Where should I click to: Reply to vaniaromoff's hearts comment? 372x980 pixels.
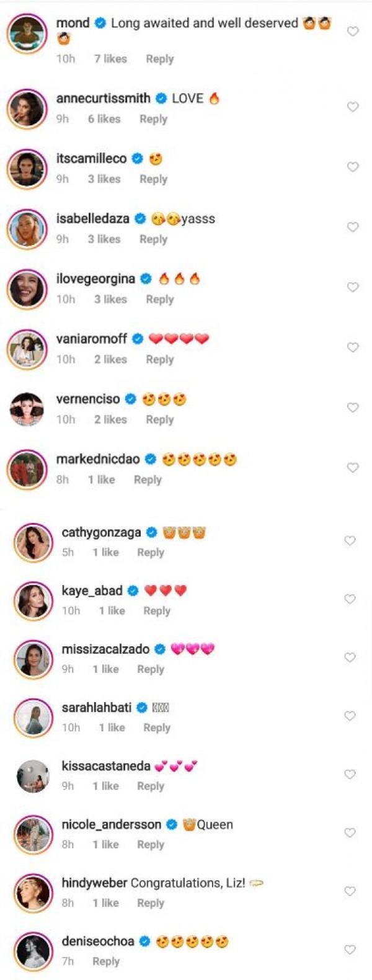159,359
